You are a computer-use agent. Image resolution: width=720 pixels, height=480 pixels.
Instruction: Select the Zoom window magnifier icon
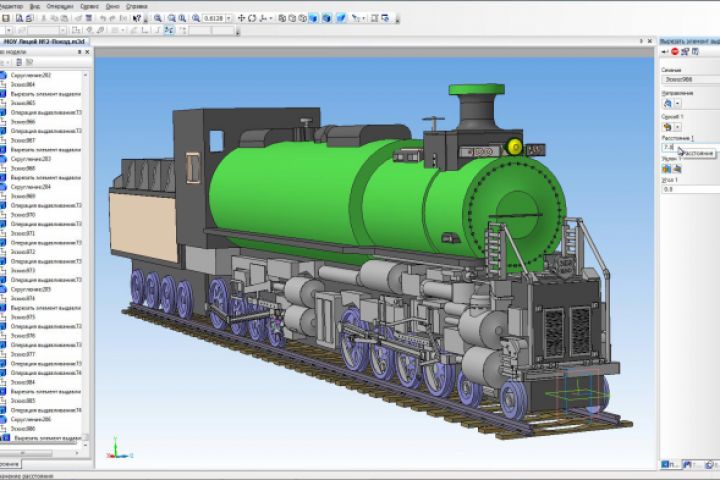pos(158,18)
